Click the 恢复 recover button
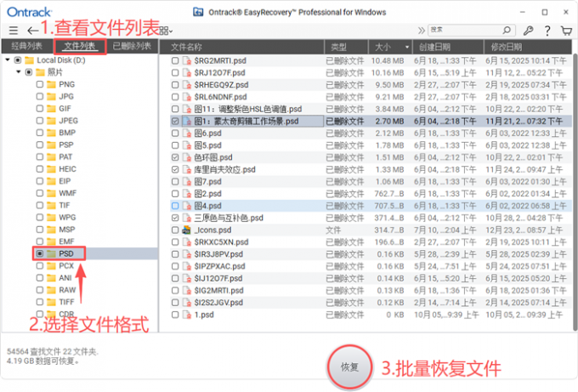Screen dimensions: 578x392 click(349, 367)
